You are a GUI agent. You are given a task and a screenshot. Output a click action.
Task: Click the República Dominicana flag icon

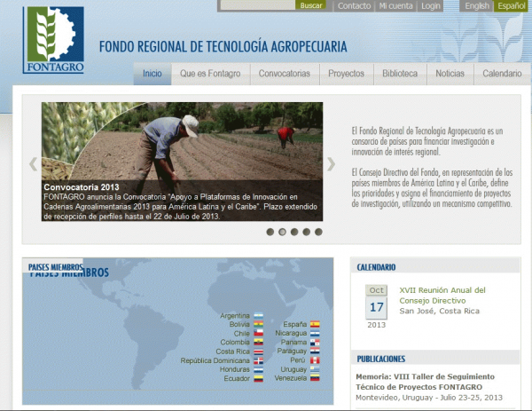(258, 361)
